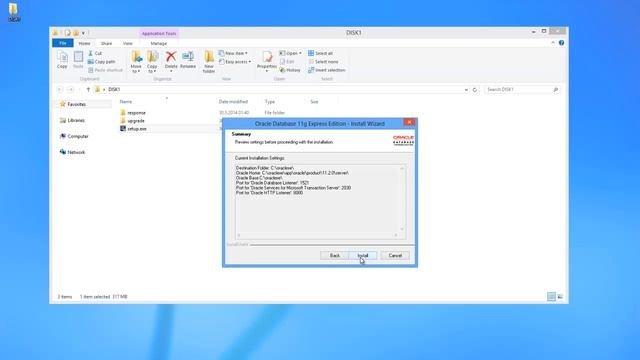
Task: Click Edit in the Open group
Action: coord(287,62)
